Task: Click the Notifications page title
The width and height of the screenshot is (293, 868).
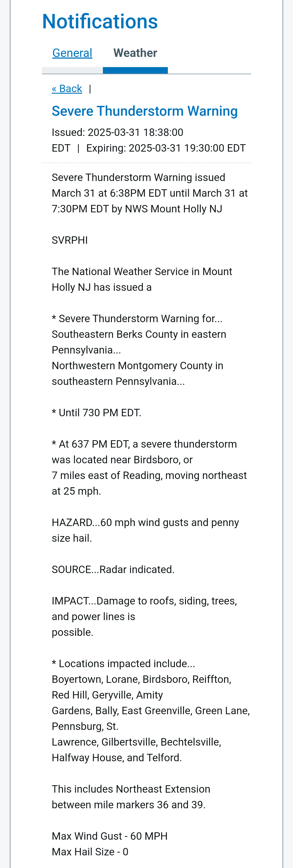Action: 100,22
